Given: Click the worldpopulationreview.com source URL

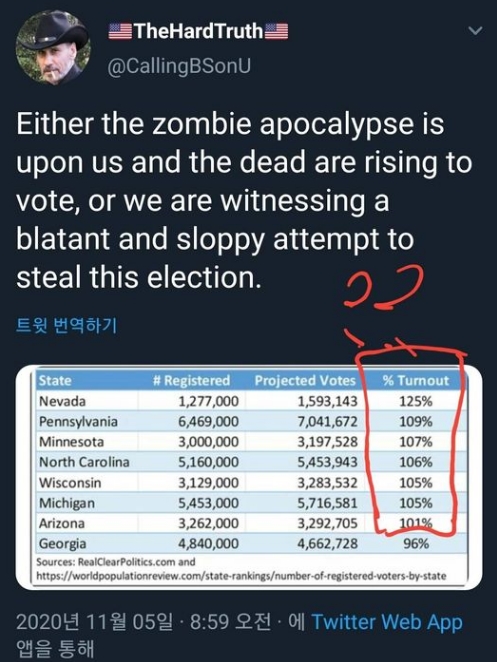Looking at the screenshot, I should pyautogui.click(x=241, y=576).
